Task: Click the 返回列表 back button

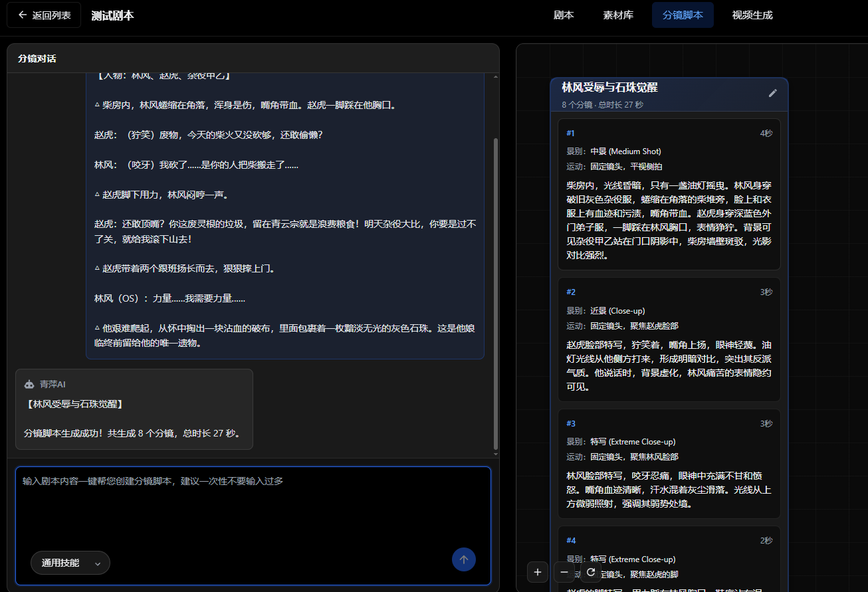Action: pos(44,15)
